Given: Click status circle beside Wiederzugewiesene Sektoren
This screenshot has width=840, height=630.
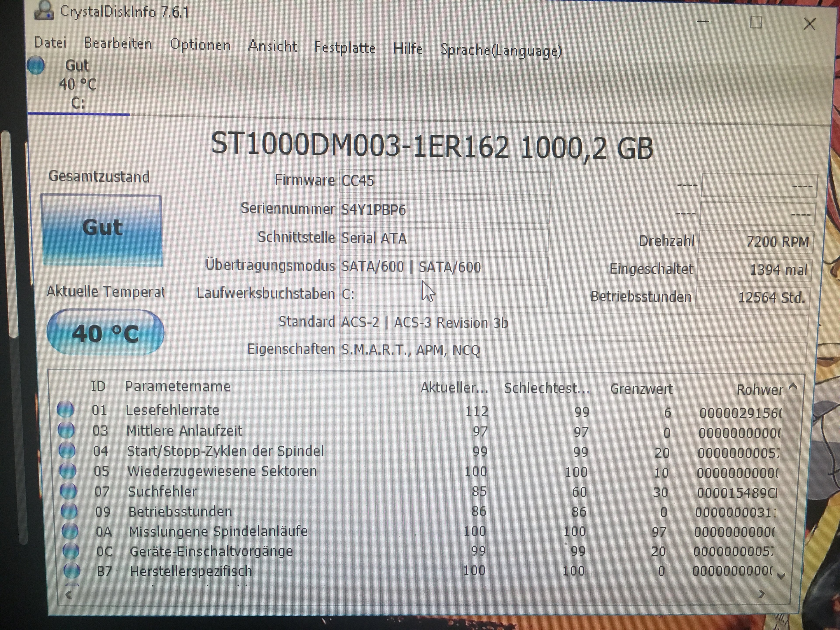Looking at the screenshot, I should pyautogui.click(x=68, y=471).
